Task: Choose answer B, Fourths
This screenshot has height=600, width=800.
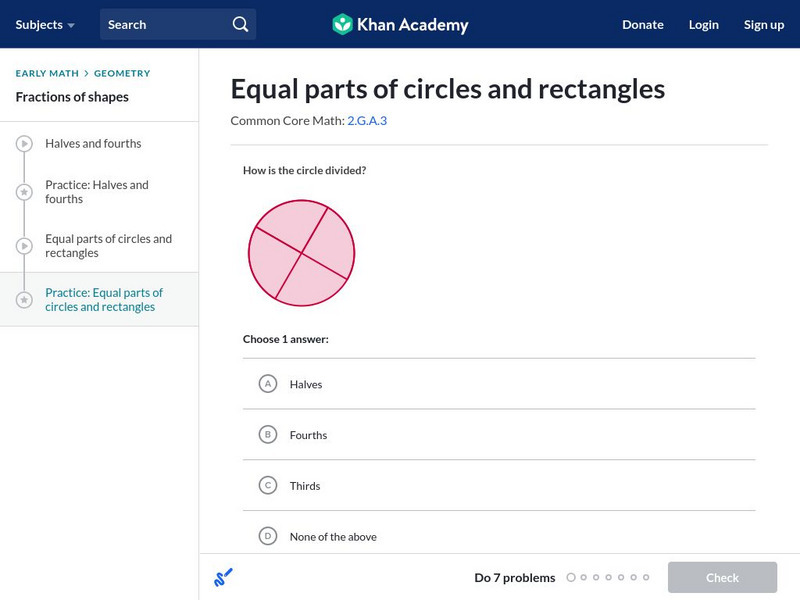Action: [267, 435]
